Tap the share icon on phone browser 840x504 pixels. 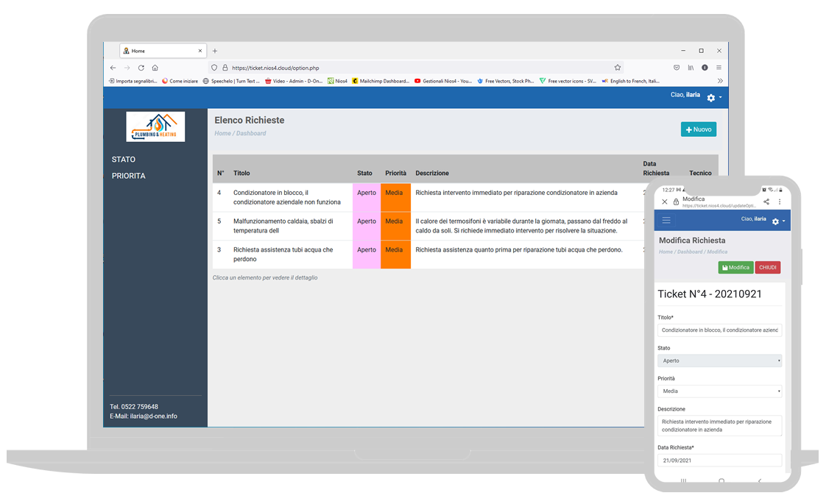pyautogui.click(x=766, y=202)
